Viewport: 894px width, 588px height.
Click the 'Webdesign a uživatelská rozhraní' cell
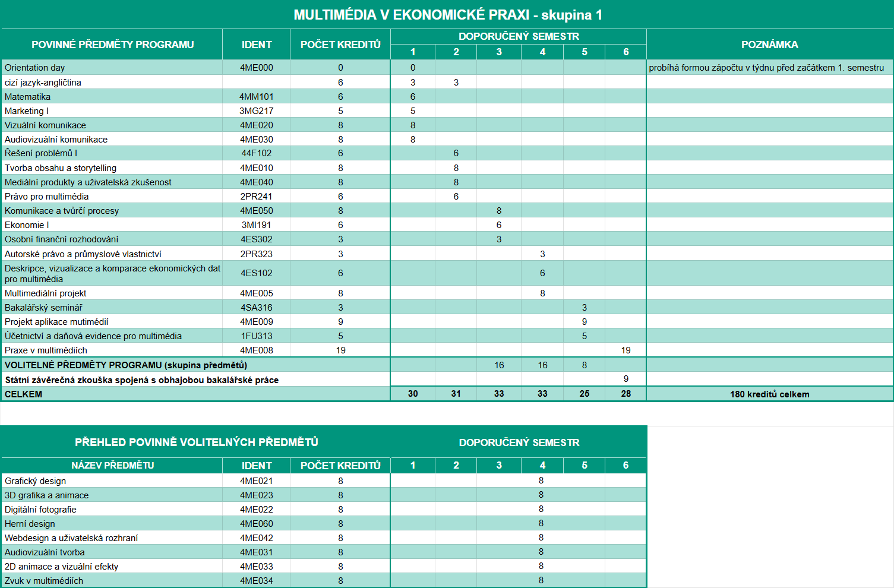point(71,538)
